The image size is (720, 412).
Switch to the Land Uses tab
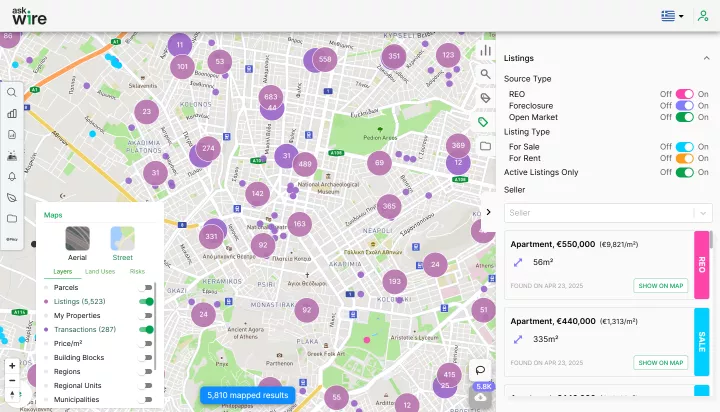99,271
